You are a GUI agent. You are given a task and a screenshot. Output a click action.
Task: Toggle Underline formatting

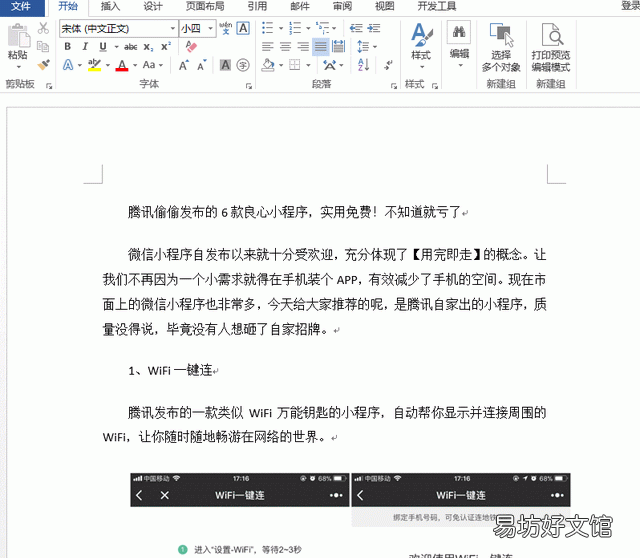[103, 47]
